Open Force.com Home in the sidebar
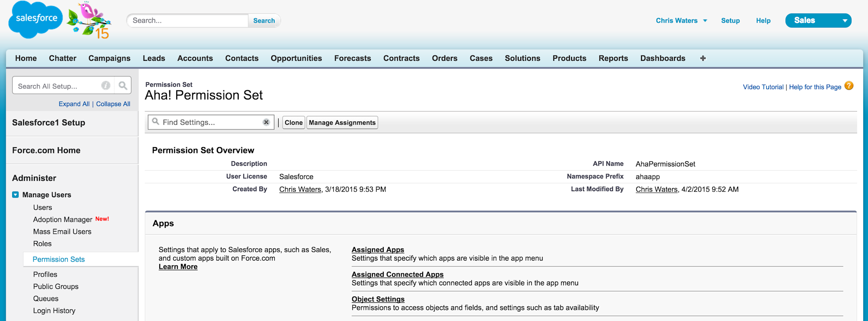868x321 pixels. click(x=46, y=150)
